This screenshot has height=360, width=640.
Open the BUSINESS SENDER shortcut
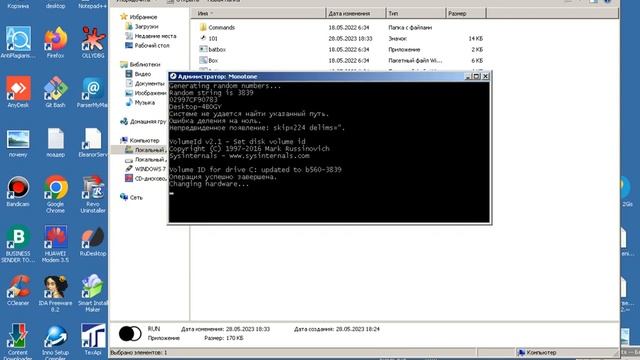pos(18,244)
